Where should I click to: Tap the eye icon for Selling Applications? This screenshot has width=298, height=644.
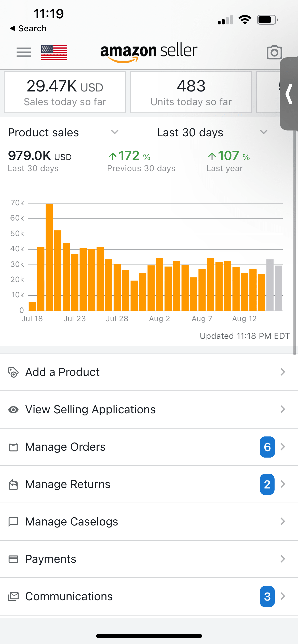pyautogui.click(x=13, y=409)
